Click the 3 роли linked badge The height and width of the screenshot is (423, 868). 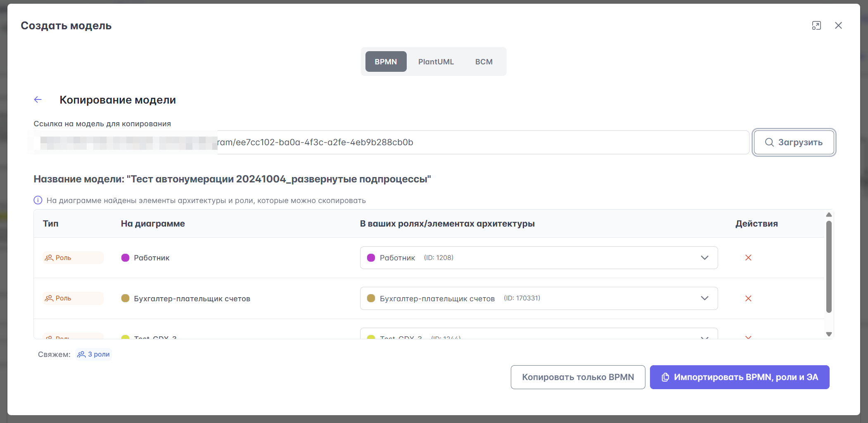[x=94, y=354]
